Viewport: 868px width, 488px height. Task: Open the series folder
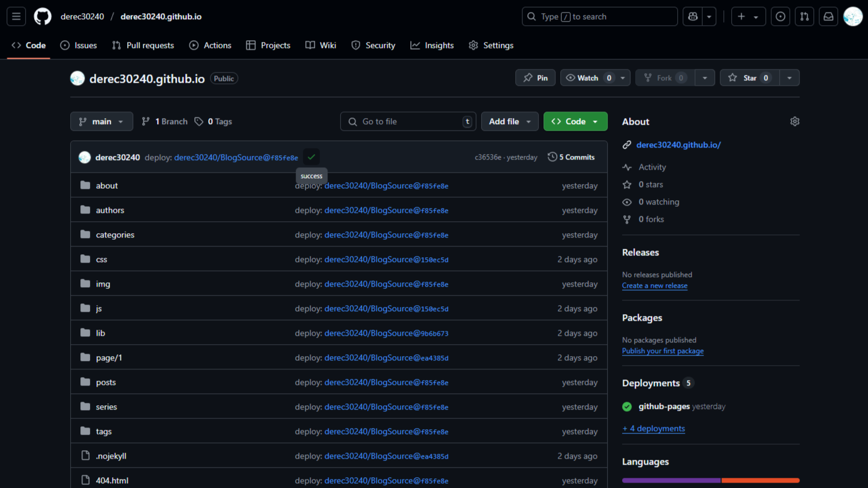[107, 407]
